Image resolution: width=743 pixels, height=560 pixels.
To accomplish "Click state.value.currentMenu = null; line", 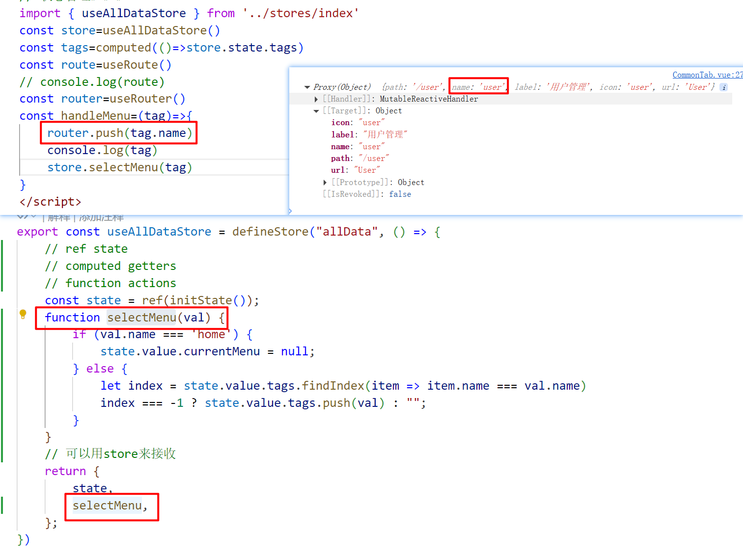I will coord(207,351).
